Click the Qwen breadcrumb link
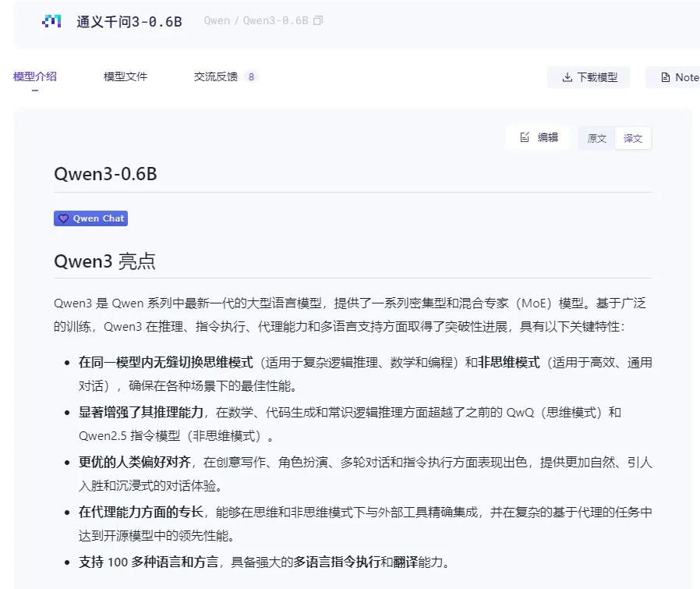 tap(216, 21)
